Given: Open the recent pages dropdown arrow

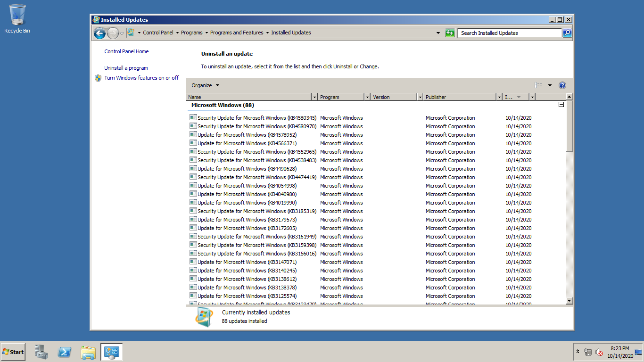Looking at the screenshot, I should 122,33.
